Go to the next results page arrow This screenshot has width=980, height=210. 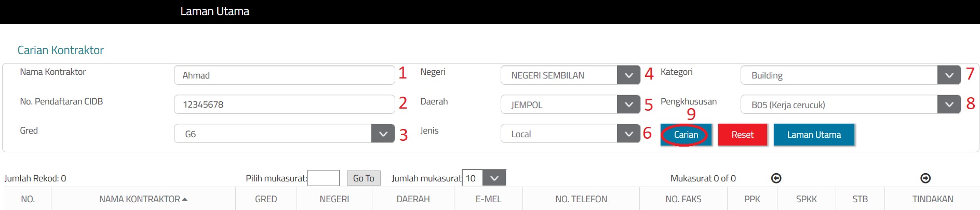coord(925,178)
